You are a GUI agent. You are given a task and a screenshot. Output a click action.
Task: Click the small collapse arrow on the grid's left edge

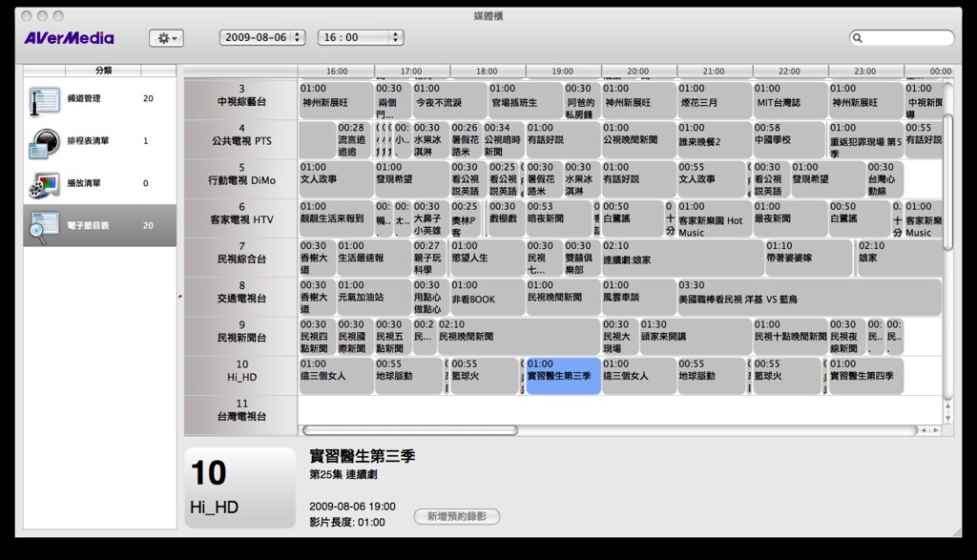pos(180,297)
